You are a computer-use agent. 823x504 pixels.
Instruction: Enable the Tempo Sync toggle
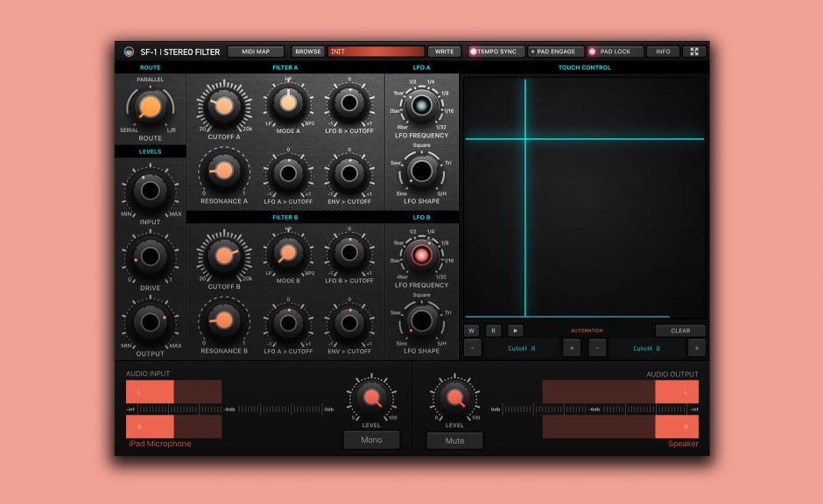pyautogui.click(x=493, y=51)
